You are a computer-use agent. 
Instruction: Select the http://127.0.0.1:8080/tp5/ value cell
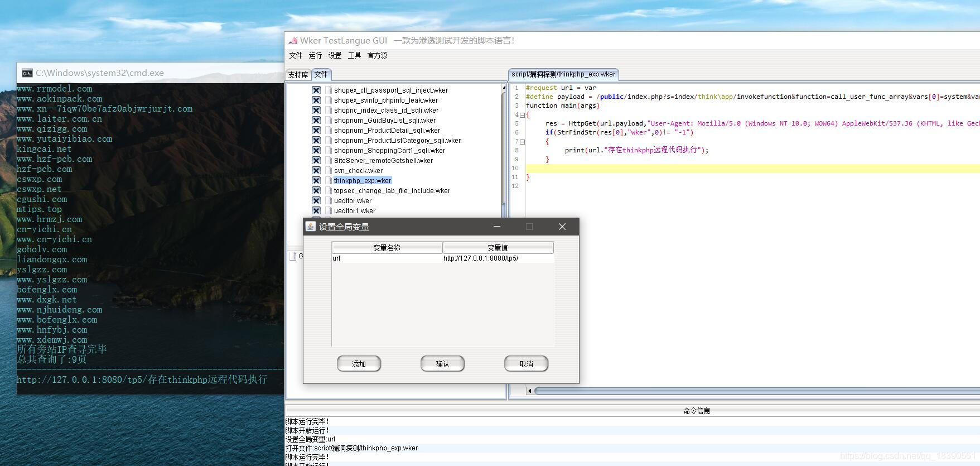coord(498,258)
